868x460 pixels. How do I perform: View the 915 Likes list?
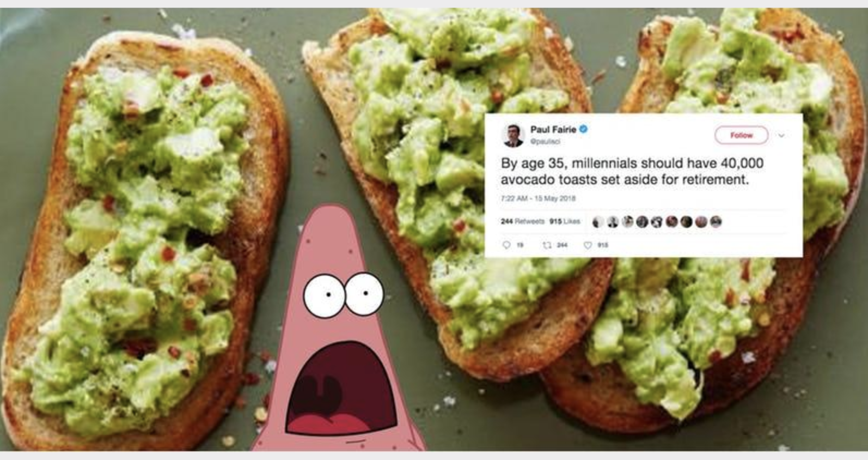tap(565, 221)
